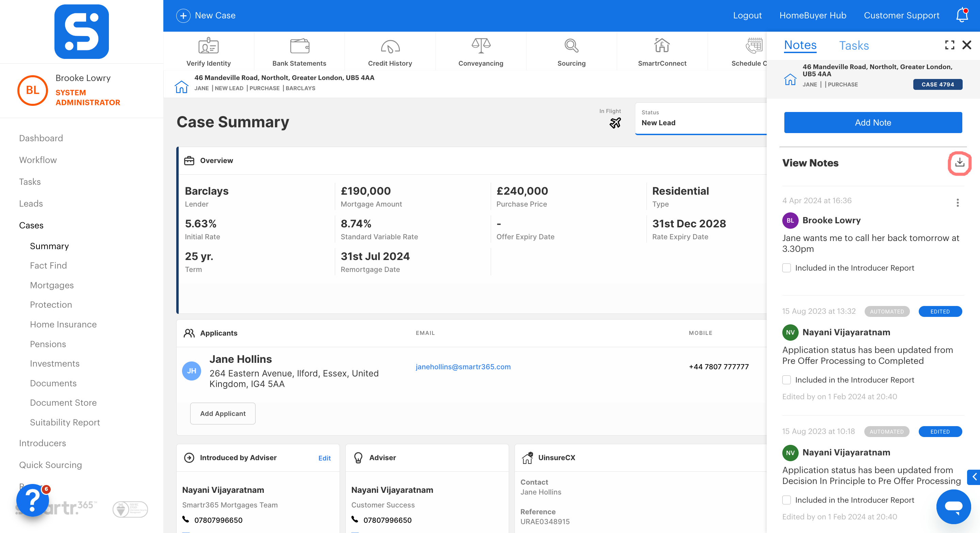Switch to the Notes tab
The width and height of the screenshot is (980, 533).
coord(800,45)
